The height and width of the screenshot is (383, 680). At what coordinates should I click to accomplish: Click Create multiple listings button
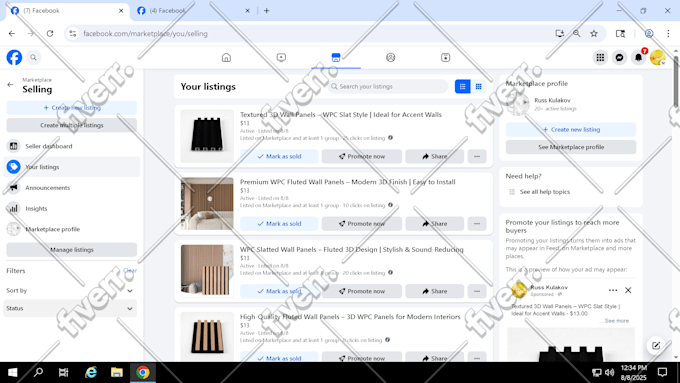72,125
